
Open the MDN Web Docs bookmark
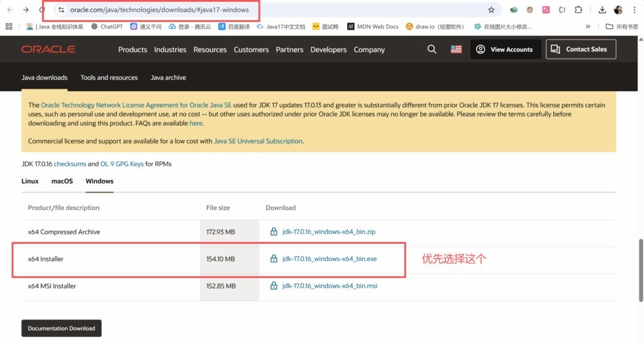tap(373, 26)
